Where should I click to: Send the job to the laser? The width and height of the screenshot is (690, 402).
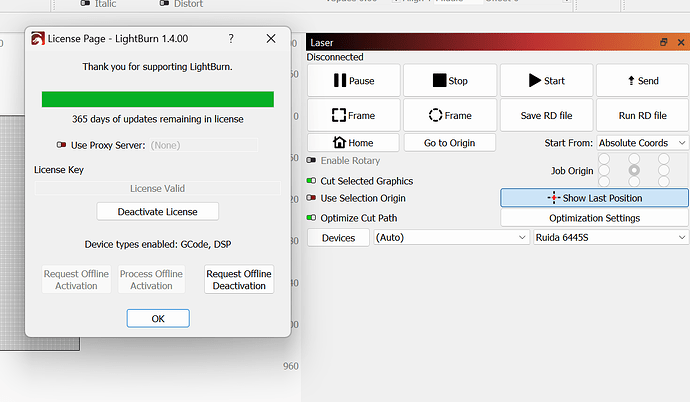pyautogui.click(x=642, y=80)
